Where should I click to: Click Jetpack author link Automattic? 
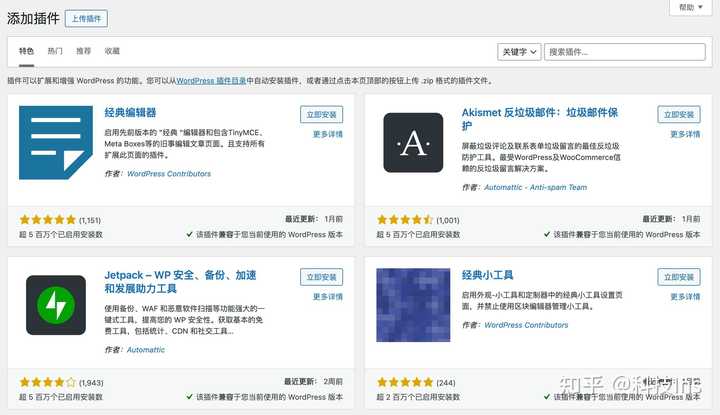146,350
